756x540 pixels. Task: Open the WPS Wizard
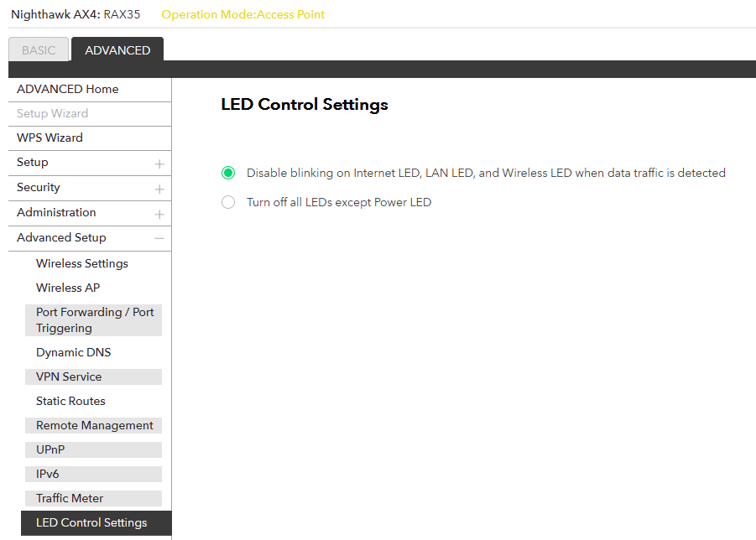pos(50,138)
